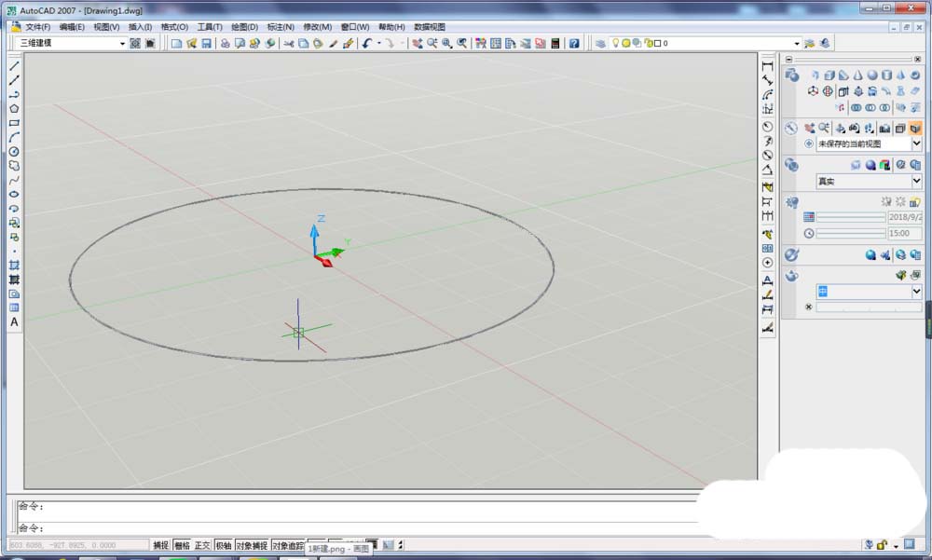Open the 真实 visual style dropdown
This screenshot has height=560, width=932.
pyautogui.click(x=916, y=182)
